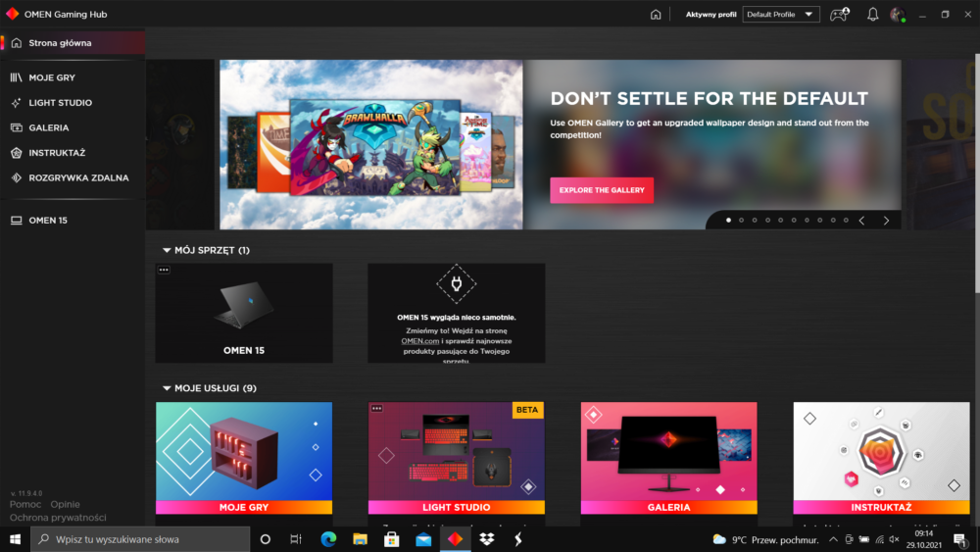
Task: Open Task View in taskbar
Action: point(296,539)
